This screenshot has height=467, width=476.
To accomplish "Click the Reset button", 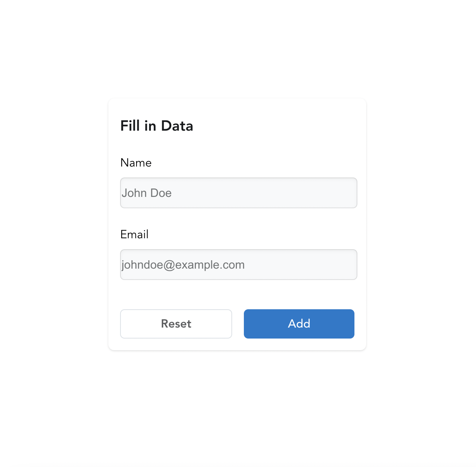I will [x=176, y=324].
